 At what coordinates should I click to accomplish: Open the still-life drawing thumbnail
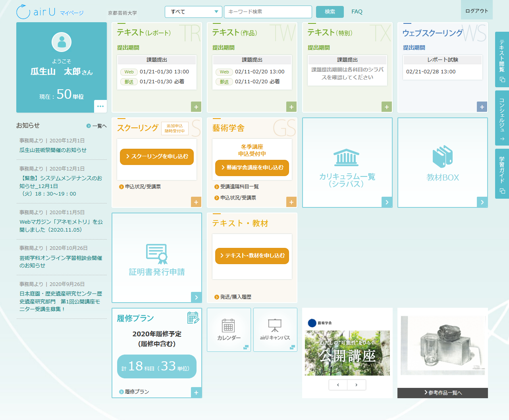pyautogui.click(x=443, y=345)
